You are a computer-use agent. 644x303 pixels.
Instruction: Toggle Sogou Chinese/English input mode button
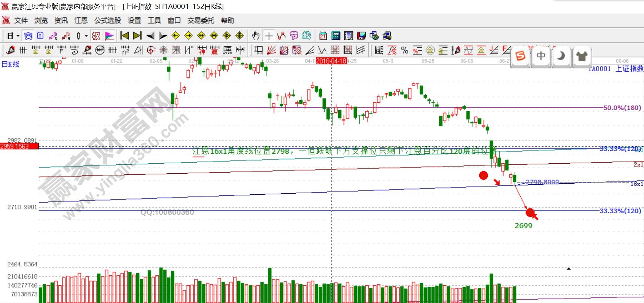pyautogui.click(x=541, y=56)
